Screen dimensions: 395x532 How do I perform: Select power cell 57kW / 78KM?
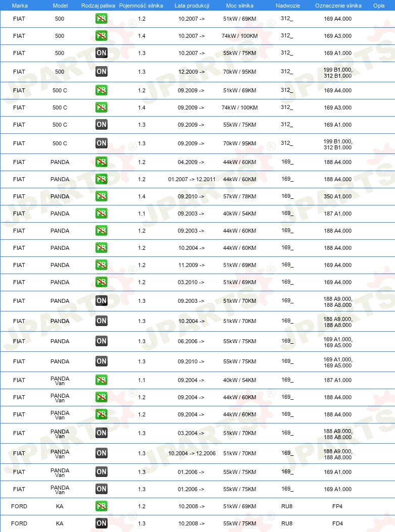(x=239, y=196)
